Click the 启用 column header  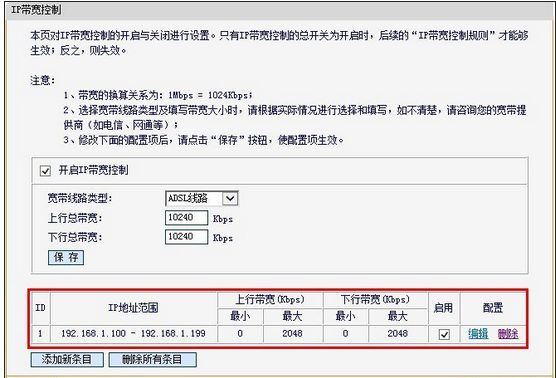click(x=444, y=308)
